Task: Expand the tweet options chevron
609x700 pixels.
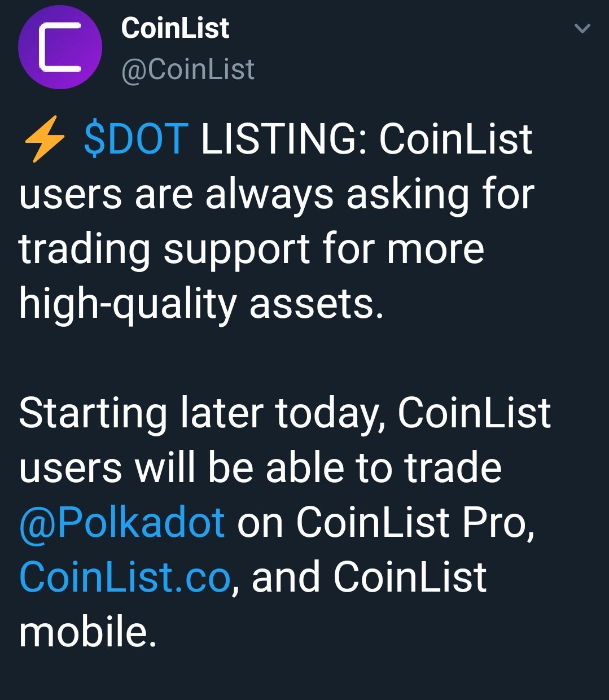Action: click(x=582, y=28)
